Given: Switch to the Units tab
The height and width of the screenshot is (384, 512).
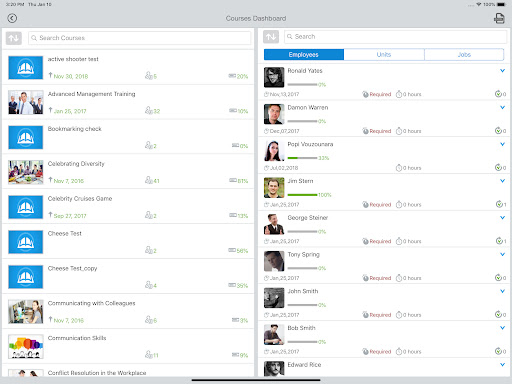Looking at the screenshot, I should click(384, 55).
